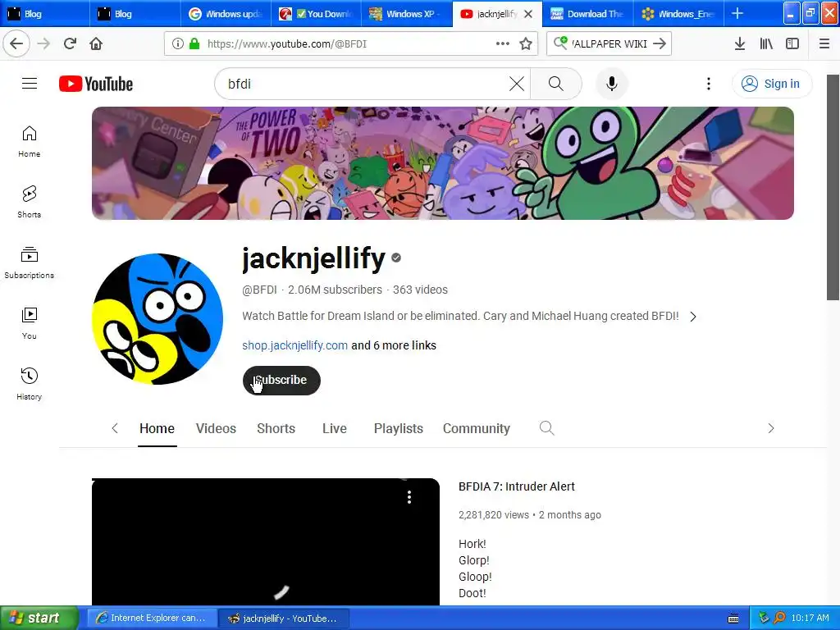Reload the page with the refresh icon
The image size is (840, 630).
tap(70, 43)
